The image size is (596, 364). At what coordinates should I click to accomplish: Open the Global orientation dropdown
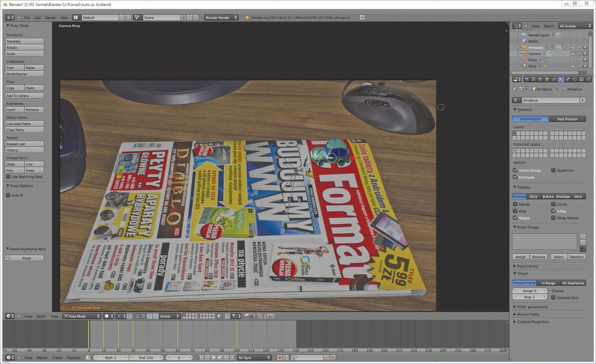(169, 316)
